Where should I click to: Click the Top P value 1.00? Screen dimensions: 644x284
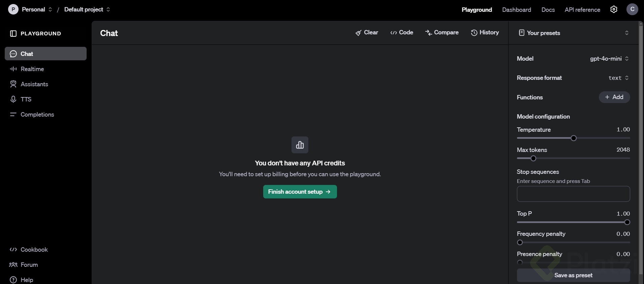(623, 214)
